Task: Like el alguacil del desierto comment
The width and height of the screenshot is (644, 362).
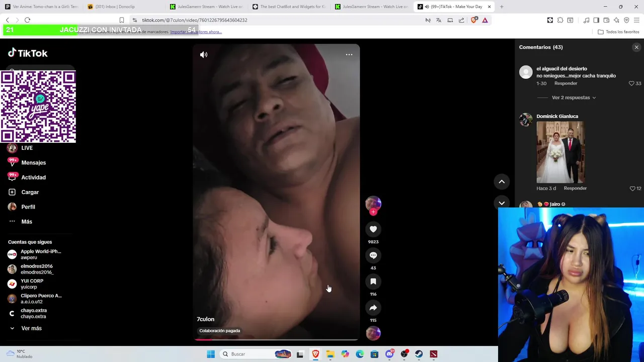Action: 631,83
